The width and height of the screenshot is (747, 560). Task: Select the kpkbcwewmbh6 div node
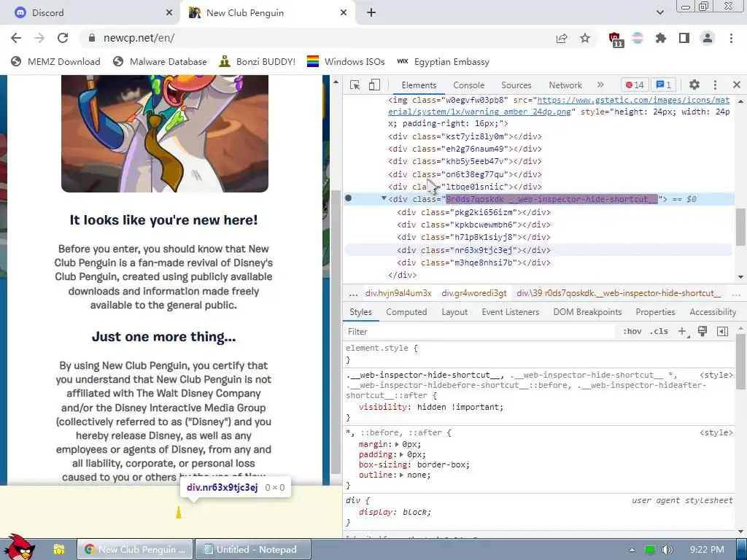click(473, 225)
